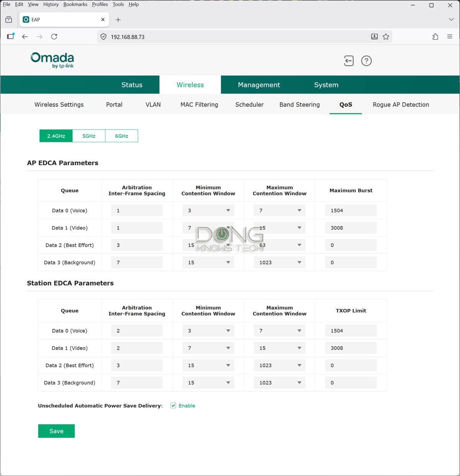Open the Firefox extensions icon
Image resolution: width=460 pixels, height=476 pixels.
coord(435,37)
